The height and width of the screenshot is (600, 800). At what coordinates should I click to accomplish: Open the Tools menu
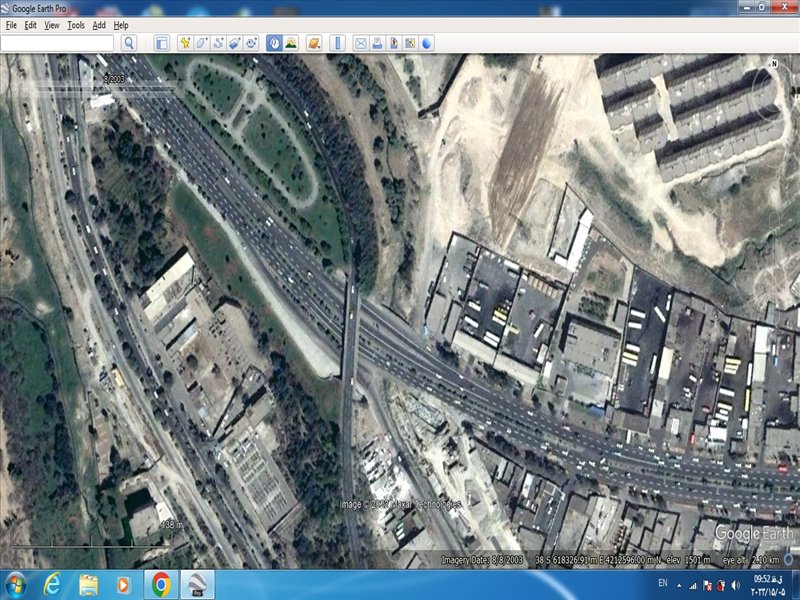click(x=76, y=24)
